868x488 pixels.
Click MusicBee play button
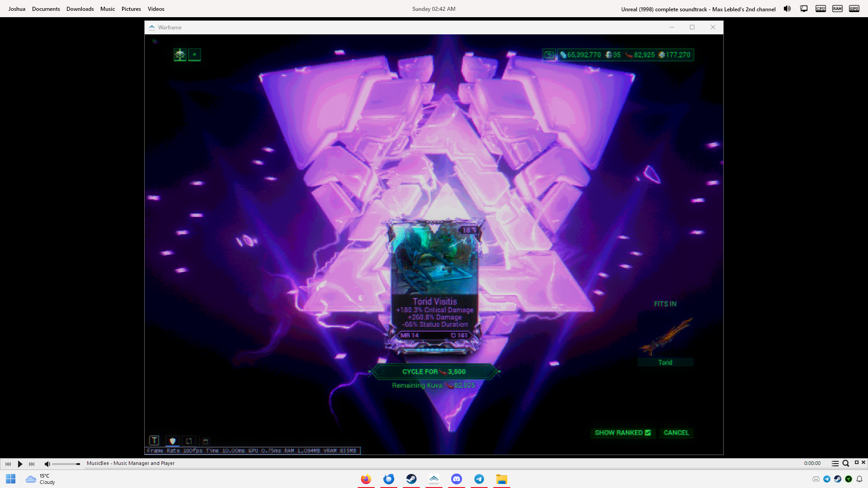pos(20,464)
